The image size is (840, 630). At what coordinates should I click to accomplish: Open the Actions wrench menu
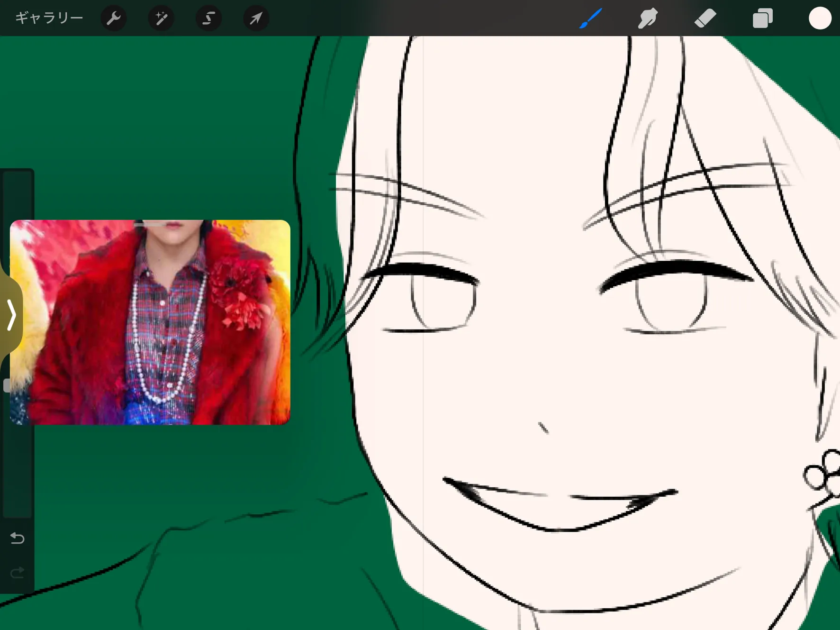click(x=114, y=18)
